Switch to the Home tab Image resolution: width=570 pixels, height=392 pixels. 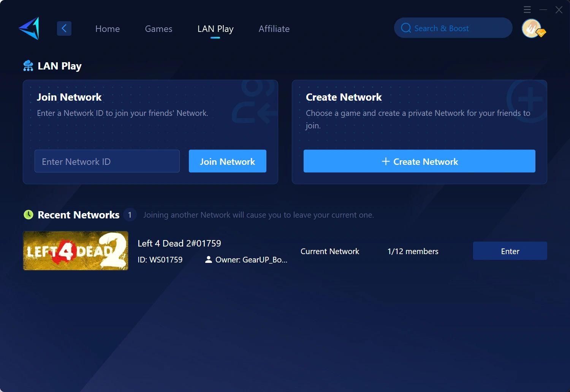pyautogui.click(x=108, y=29)
